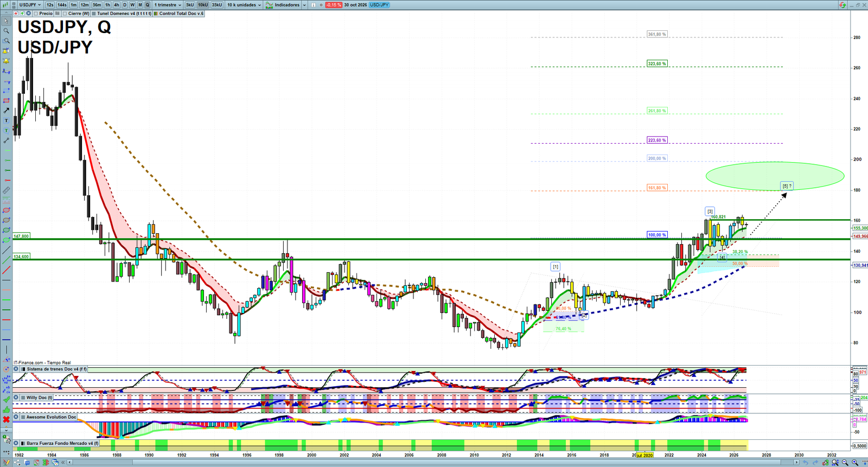Viewport: 868px width, 467px height.
Task: Set history to 10kU
Action: (x=203, y=5)
